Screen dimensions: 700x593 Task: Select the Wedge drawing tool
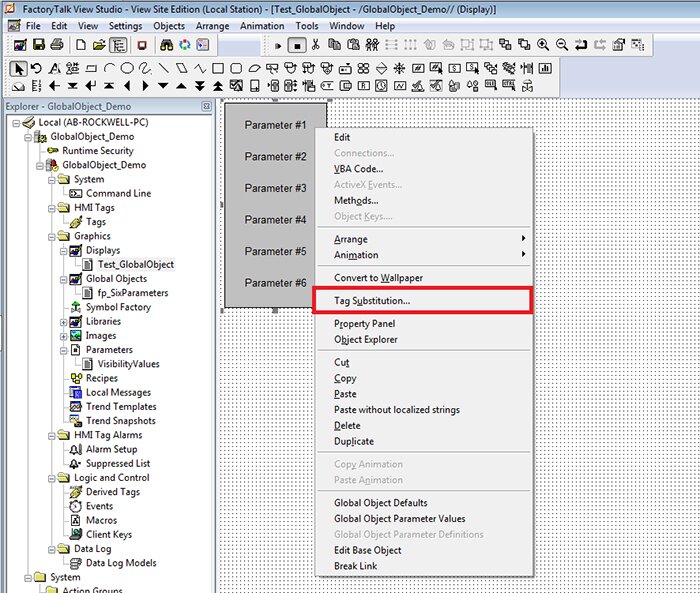tap(254, 68)
